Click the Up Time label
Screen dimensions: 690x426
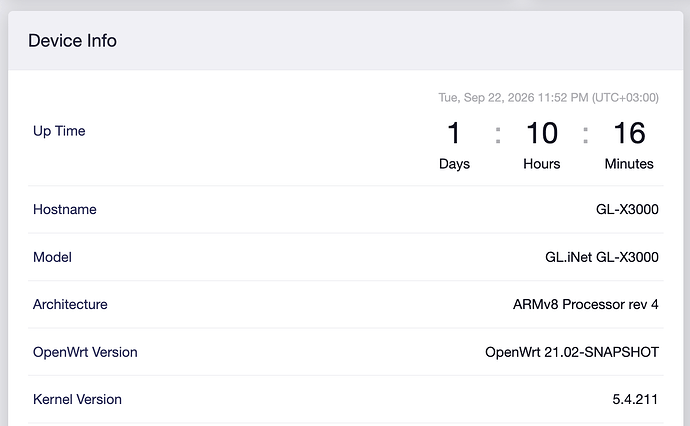coord(59,131)
